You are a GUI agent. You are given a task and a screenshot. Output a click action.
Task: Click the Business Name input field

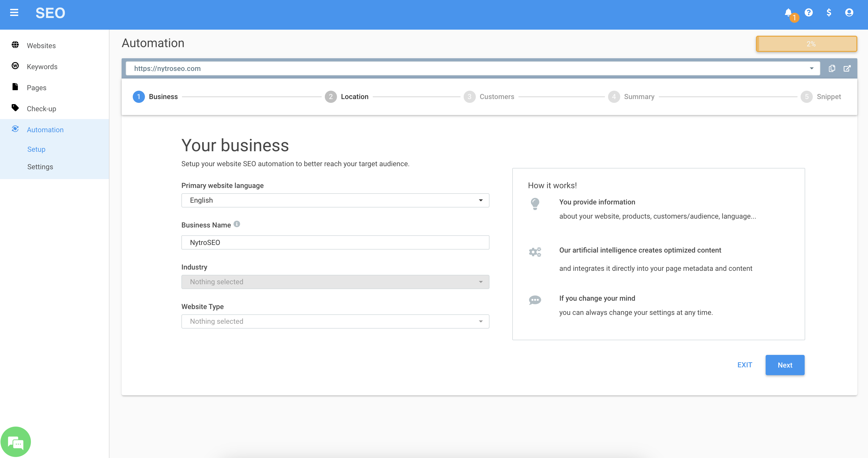coord(335,242)
